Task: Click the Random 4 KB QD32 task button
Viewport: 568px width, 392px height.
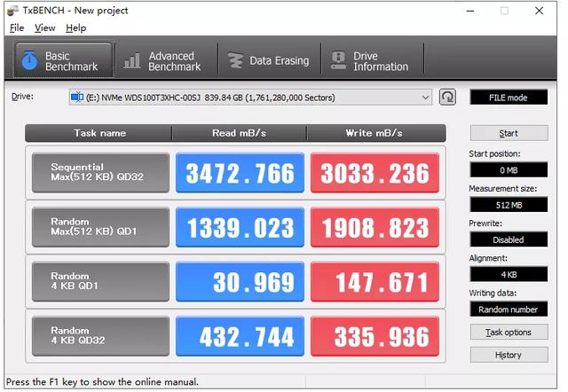Action: [100, 336]
